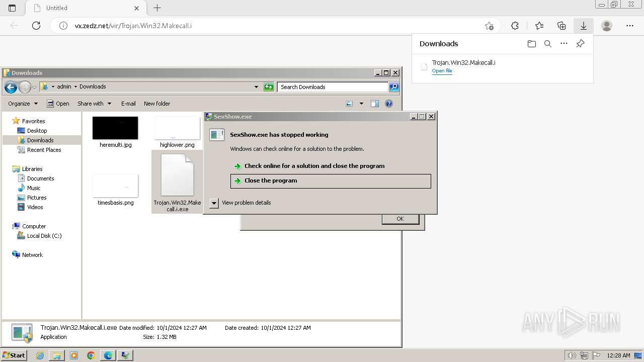Click OK in the background dialog
The height and width of the screenshot is (362, 644).
tap(400, 219)
